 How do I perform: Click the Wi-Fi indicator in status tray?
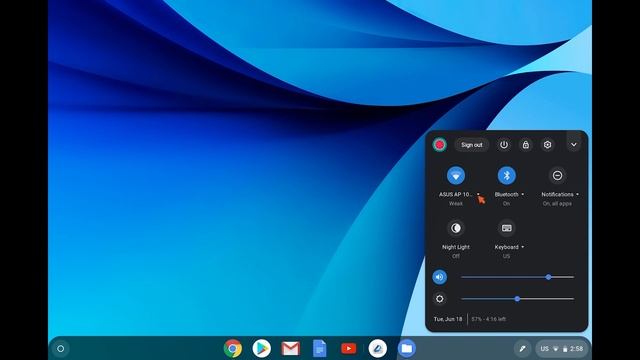coord(556,349)
